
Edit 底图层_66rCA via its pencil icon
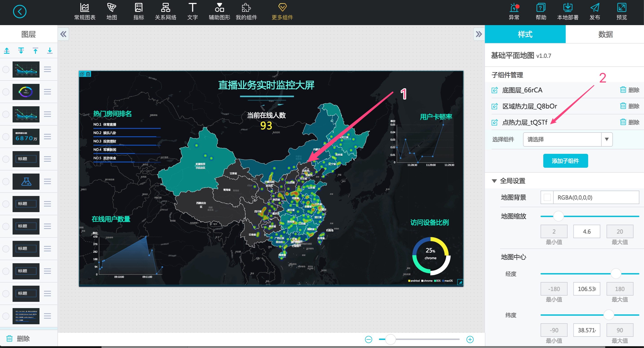[x=495, y=90]
